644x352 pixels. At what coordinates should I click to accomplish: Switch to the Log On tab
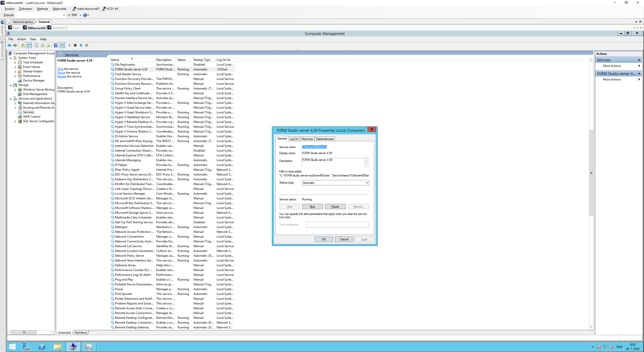click(294, 139)
